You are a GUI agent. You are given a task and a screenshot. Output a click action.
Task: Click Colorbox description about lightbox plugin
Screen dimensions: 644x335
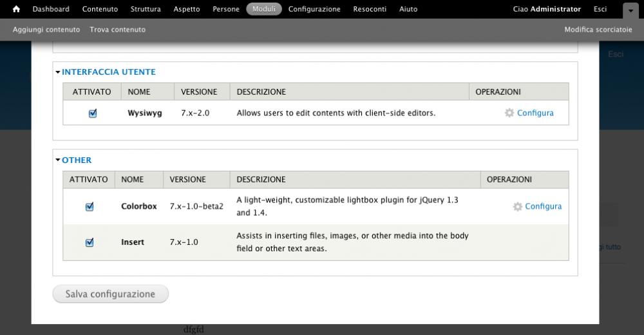point(347,206)
